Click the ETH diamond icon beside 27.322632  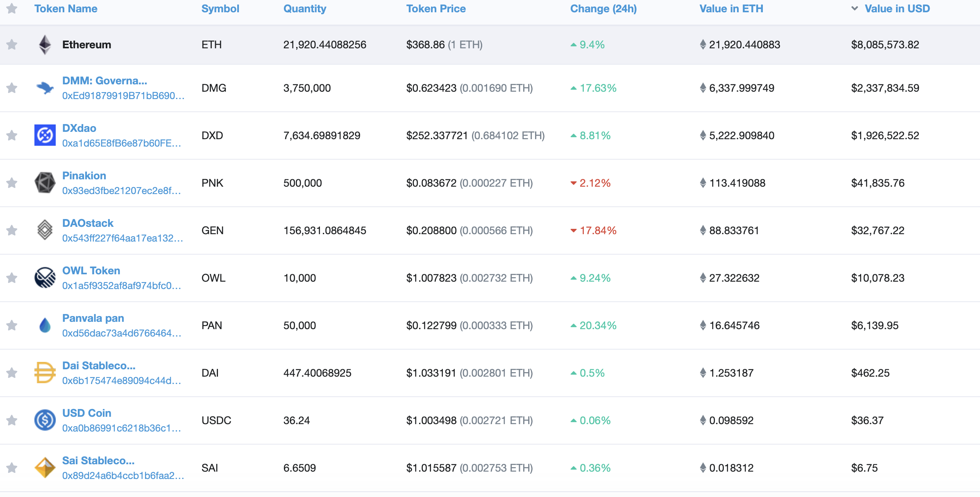[x=703, y=278]
